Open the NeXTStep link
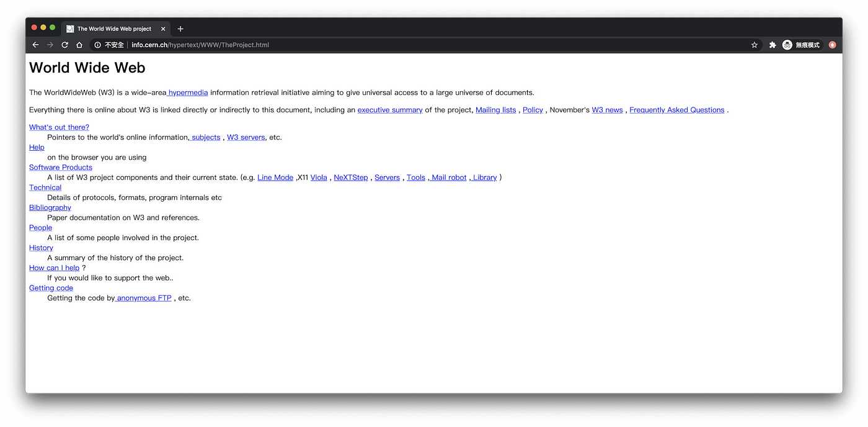Image resolution: width=868 pixels, height=427 pixels. 351,178
